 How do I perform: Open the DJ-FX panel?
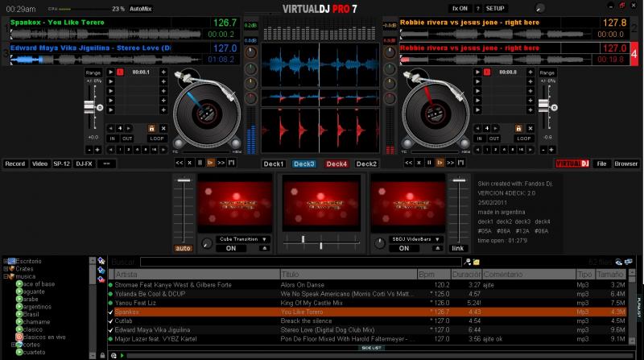pyautogui.click(x=84, y=163)
